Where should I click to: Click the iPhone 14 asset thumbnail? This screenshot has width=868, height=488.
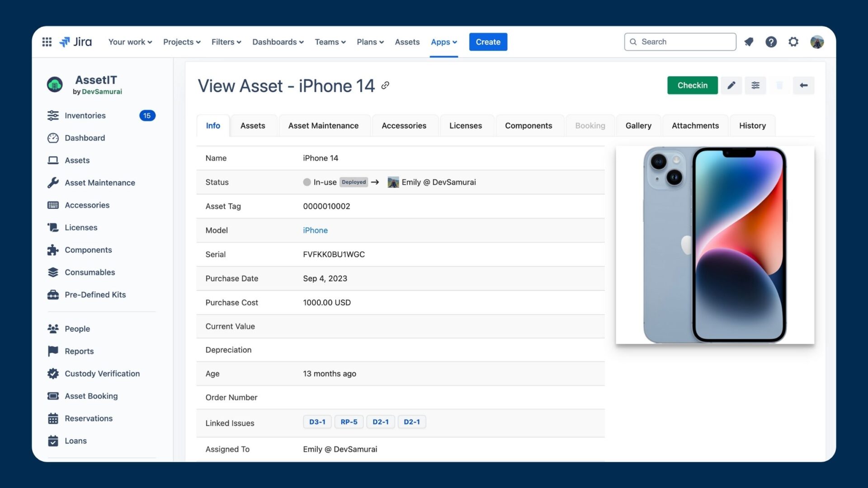(715, 245)
